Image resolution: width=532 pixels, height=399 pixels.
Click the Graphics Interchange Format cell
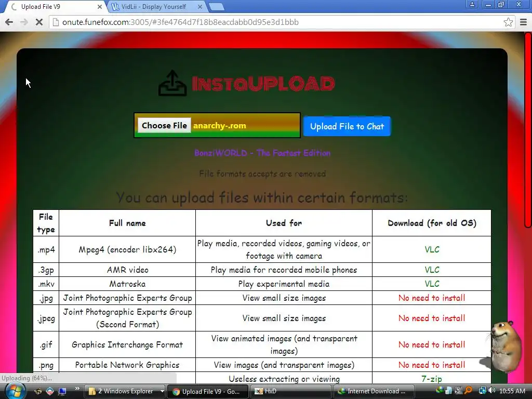[127, 345]
